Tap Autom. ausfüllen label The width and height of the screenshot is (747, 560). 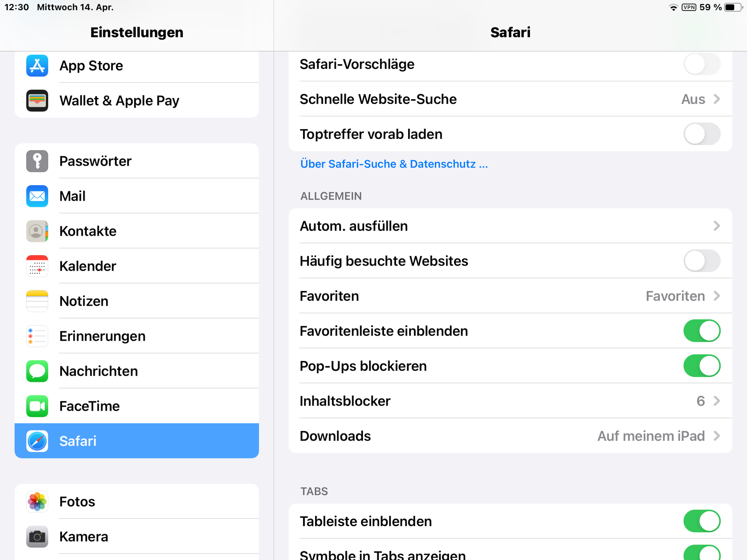(x=354, y=226)
